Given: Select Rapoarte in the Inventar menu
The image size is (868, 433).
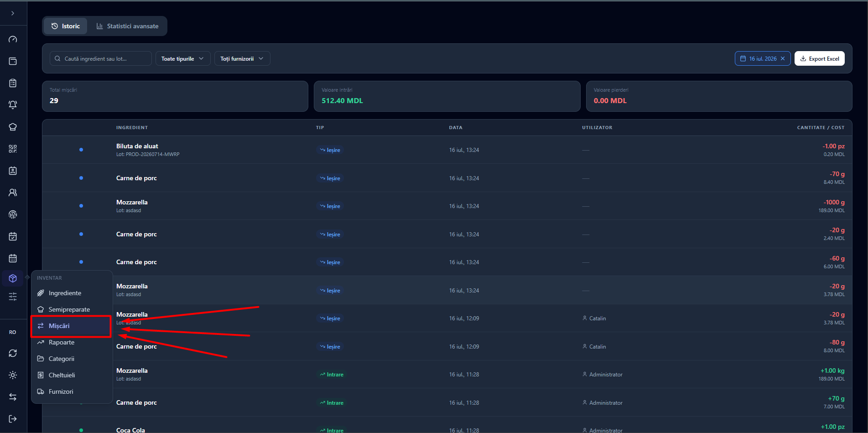Looking at the screenshot, I should click(x=72, y=342).
